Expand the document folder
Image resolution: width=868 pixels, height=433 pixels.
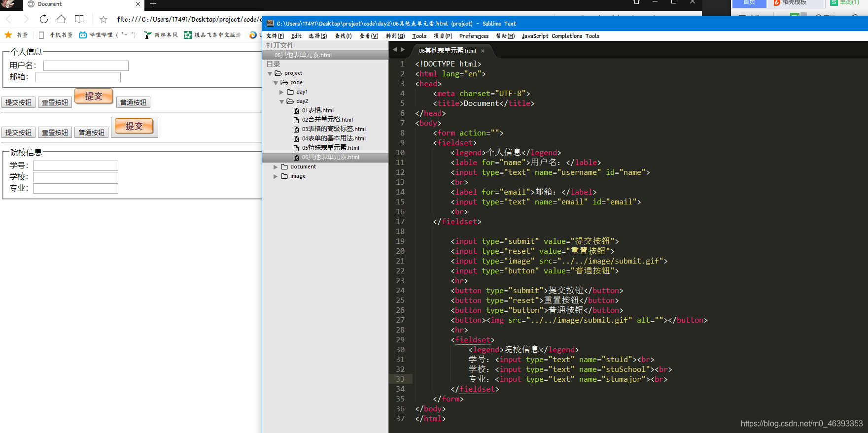pos(276,167)
